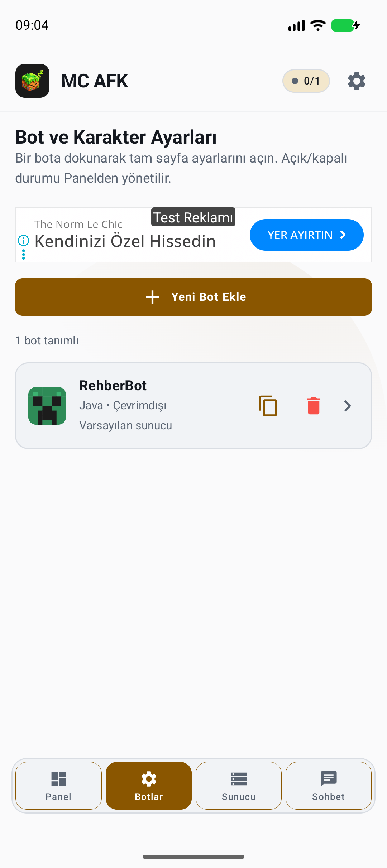Open settings via the gear icon
Viewport: 387px width, 868px height.
click(x=357, y=81)
